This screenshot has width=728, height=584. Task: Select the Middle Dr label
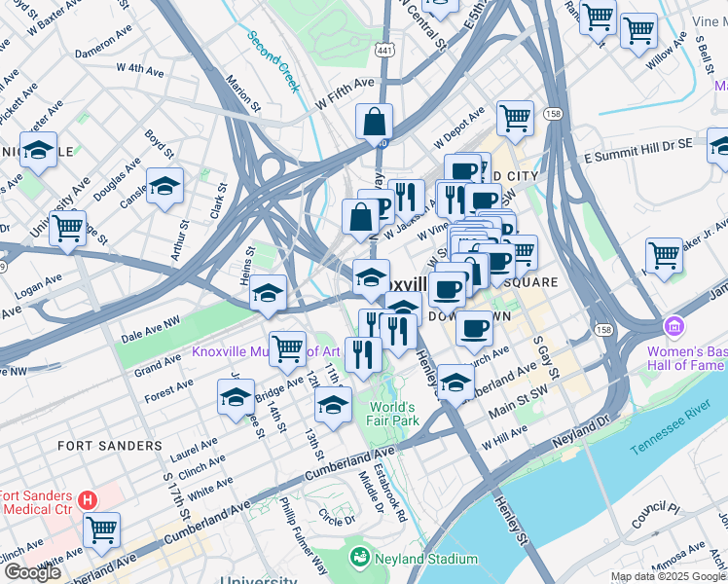point(371,493)
